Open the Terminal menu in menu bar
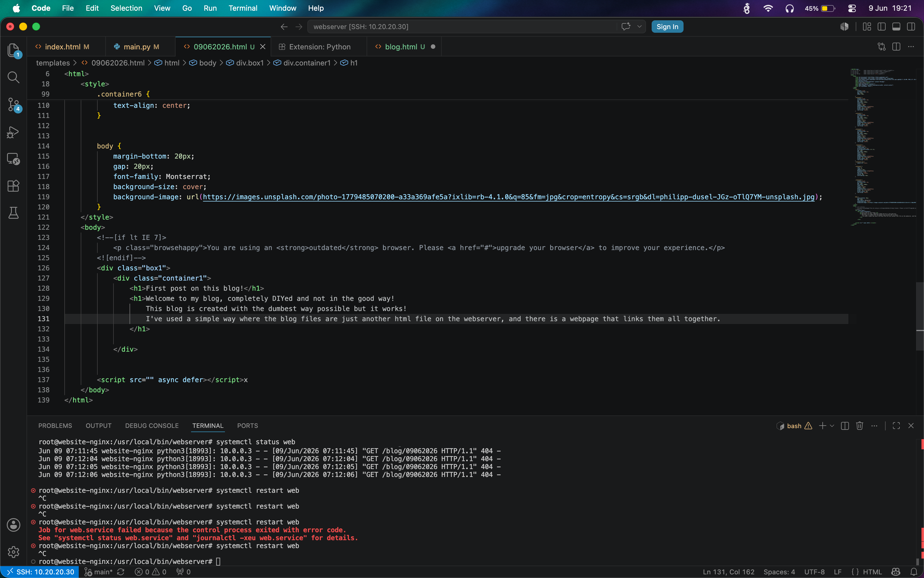Screen dimensions: 924x578 click(x=243, y=8)
